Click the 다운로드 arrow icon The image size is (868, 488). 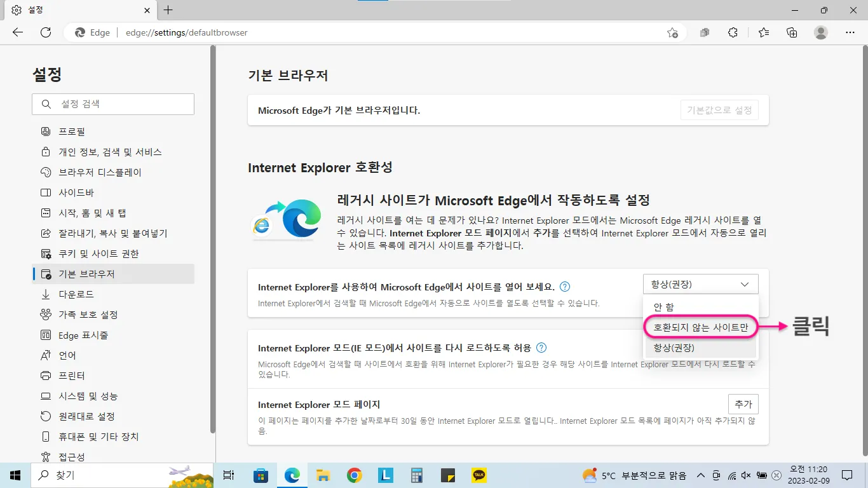[x=46, y=294]
